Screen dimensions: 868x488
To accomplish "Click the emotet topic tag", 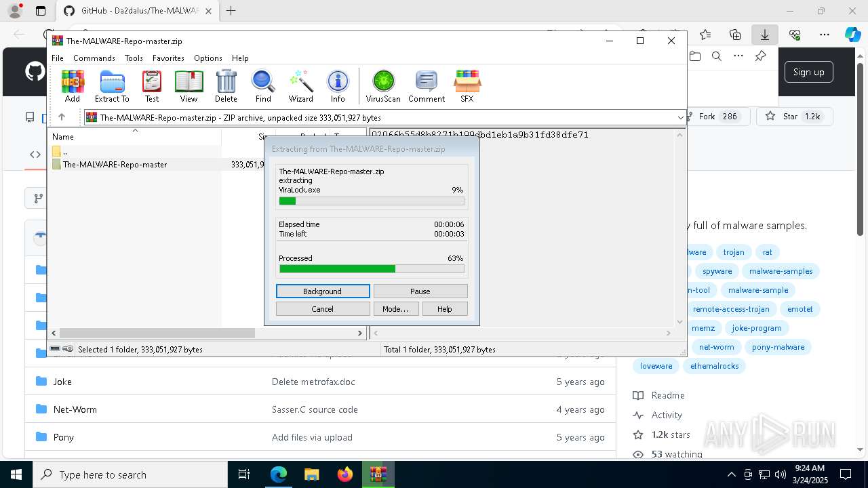I will tap(800, 309).
